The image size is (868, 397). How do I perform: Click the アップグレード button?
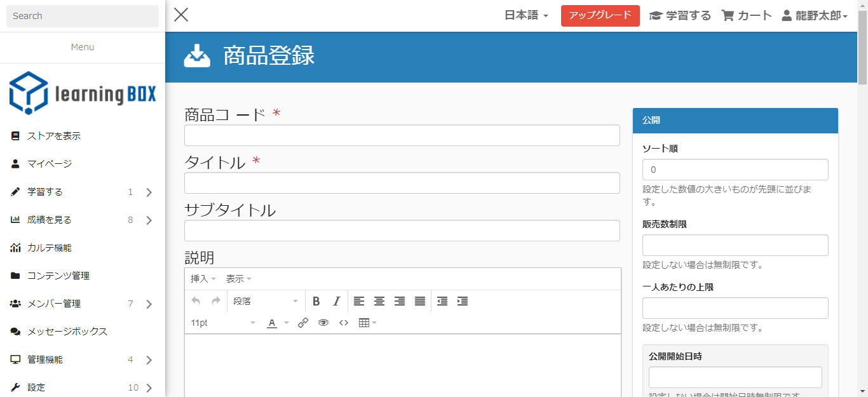tap(600, 16)
